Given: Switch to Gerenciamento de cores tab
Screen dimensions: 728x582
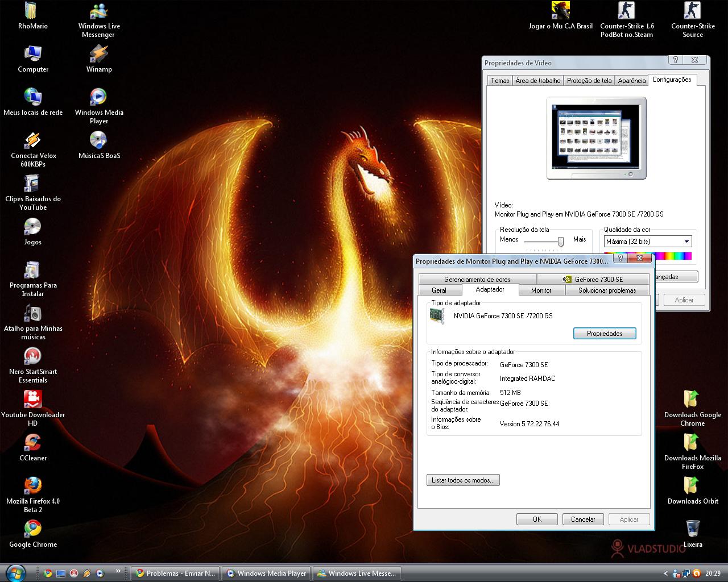Looking at the screenshot, I should click(477, 280).
